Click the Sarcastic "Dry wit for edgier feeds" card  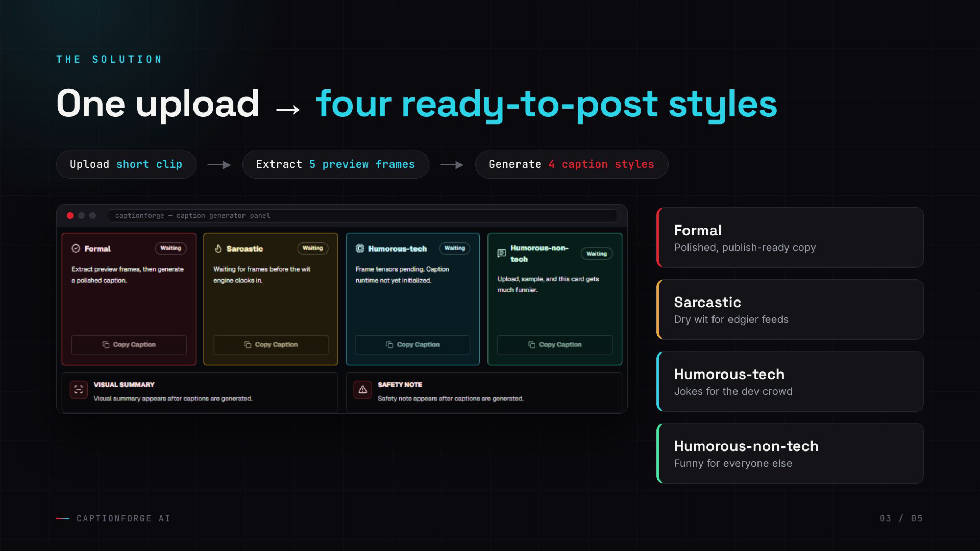pyautogui.click(x=790, y=310)
